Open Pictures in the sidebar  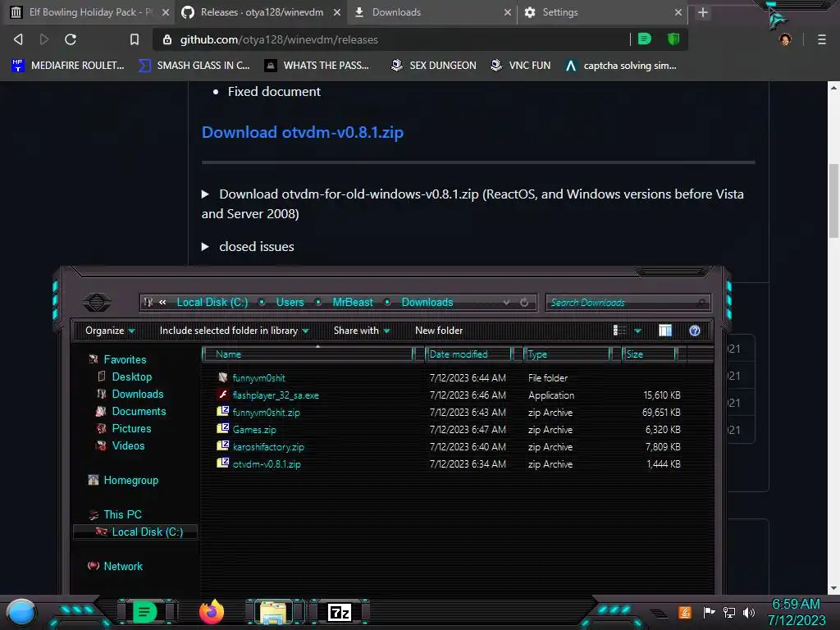tap(131, 428)
